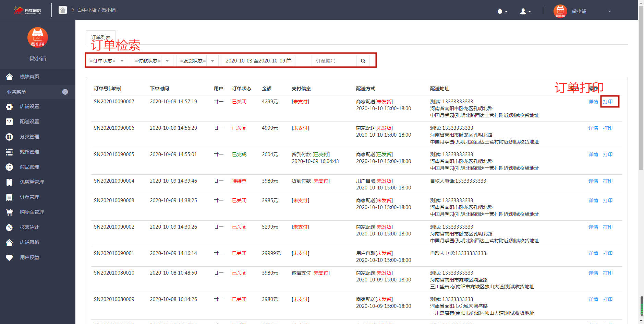Open the home breadcrumb icon
This screenshot has height=324, width=644.
(63, 10)
